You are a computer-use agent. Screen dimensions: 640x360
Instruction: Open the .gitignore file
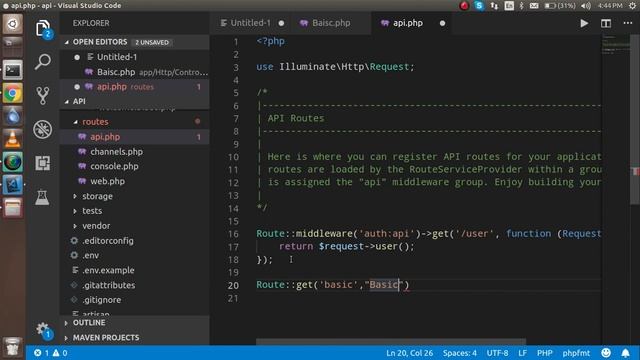tap(102, 300)
